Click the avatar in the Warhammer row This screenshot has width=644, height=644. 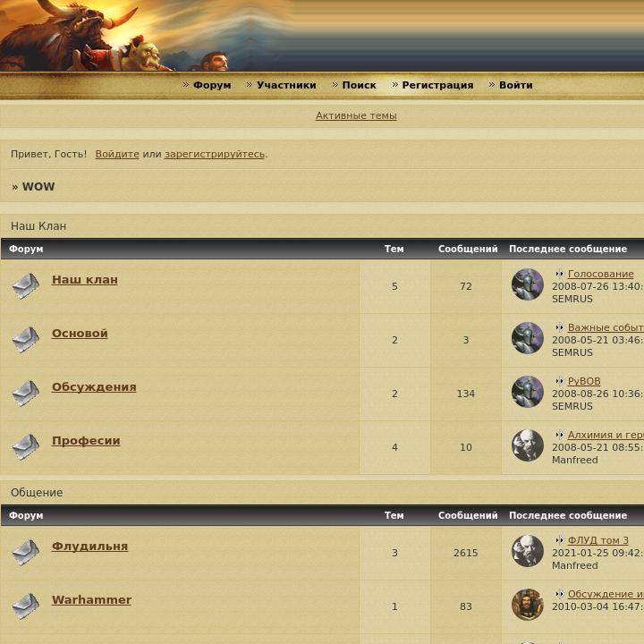point(528,605)
